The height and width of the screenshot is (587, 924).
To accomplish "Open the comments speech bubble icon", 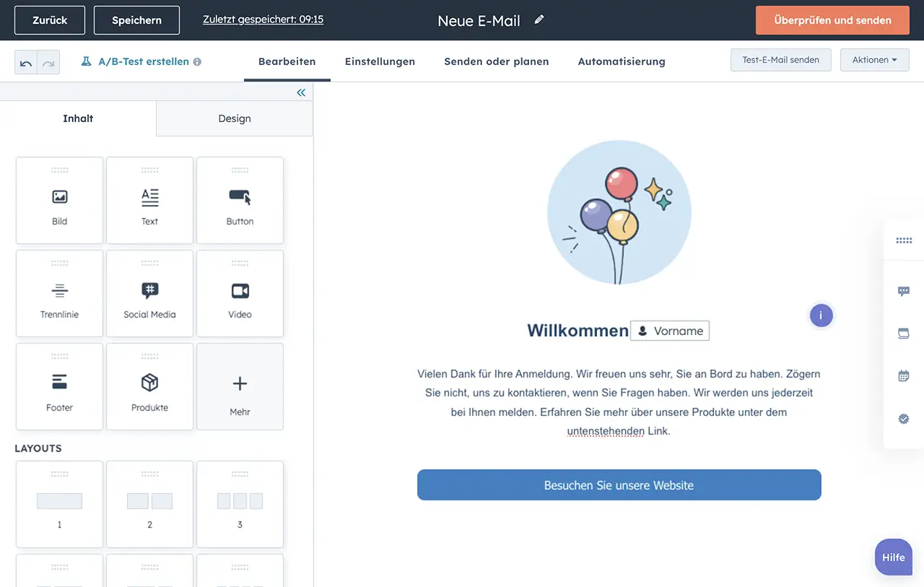I will [x=904, y=291].
